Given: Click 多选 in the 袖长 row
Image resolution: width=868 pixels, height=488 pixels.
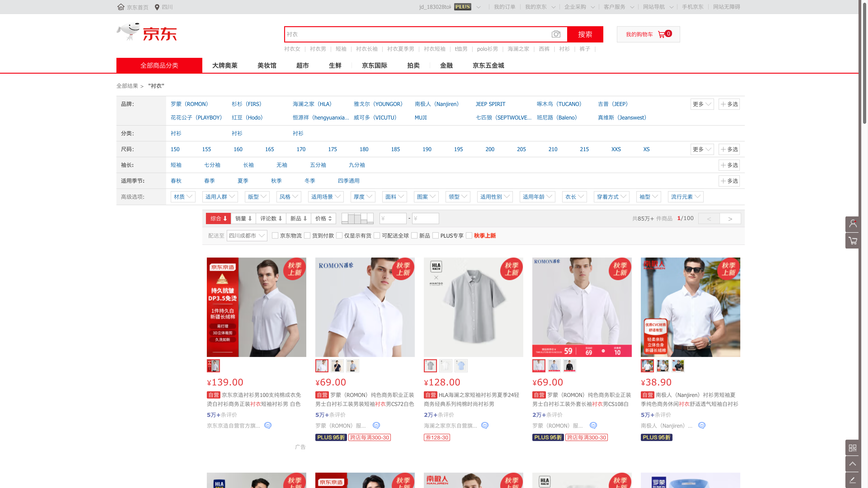Looking at the screenshot, I should point(729,165).
